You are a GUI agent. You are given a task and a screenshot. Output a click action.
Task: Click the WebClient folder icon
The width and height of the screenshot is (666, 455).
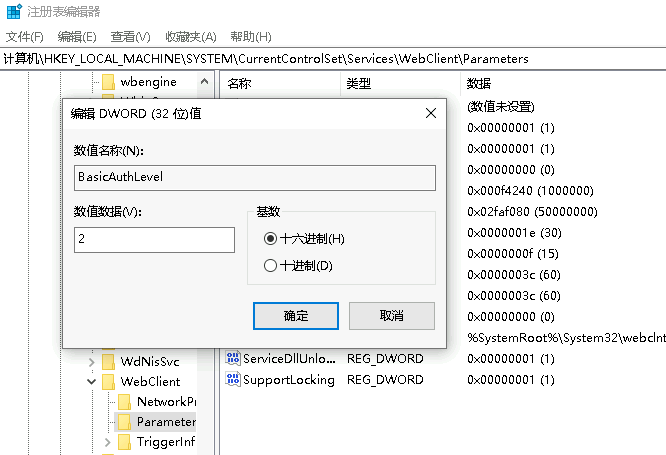[x=109, y=381]
